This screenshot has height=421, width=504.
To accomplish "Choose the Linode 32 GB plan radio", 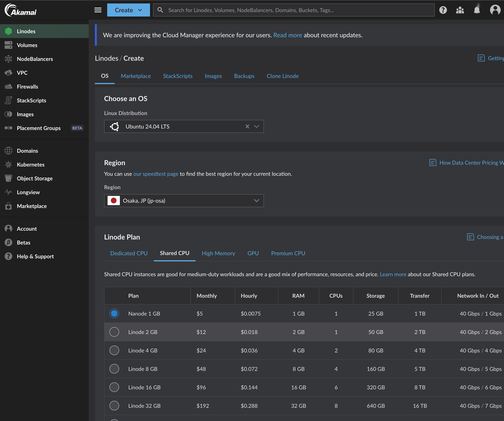I will coord(114,406).
